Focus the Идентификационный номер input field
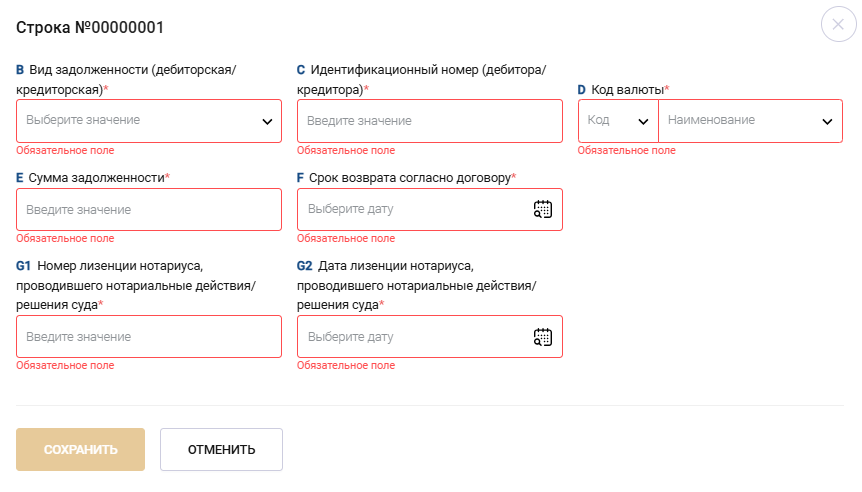The width and height of the screenshot is (862, 492). click(429, 121)
